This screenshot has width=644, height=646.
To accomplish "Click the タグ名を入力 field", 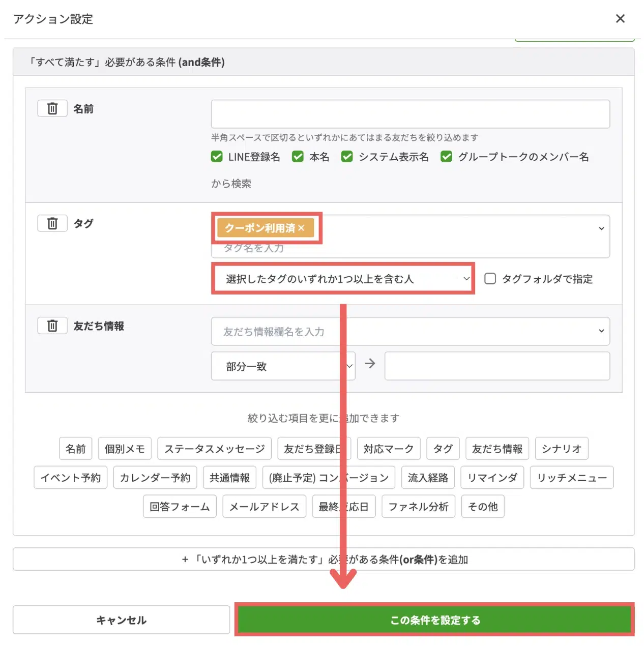I will click(x=410, y=249).
